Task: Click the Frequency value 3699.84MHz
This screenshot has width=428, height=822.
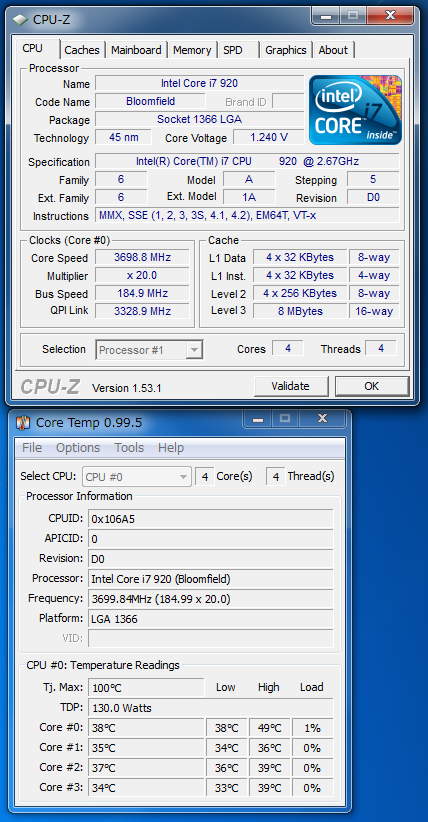Action: tap(210, 599)
